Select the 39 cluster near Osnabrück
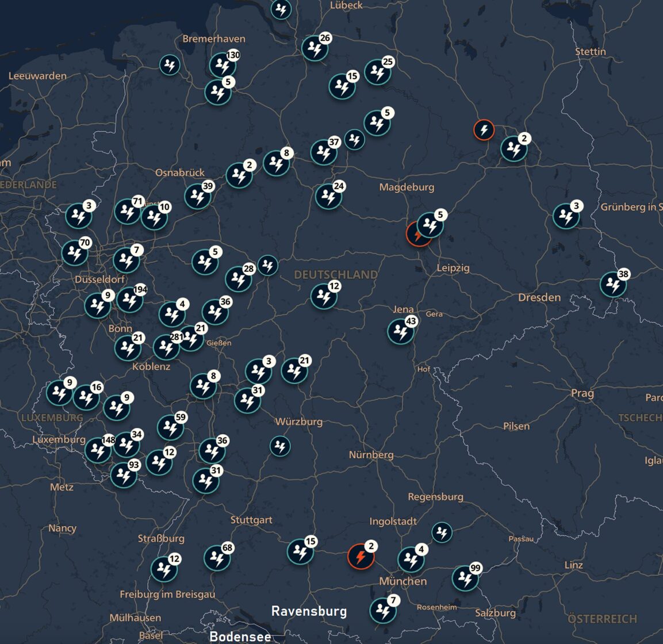The width and height of the screenshot is (663, 644). click(x=197, y=197)
